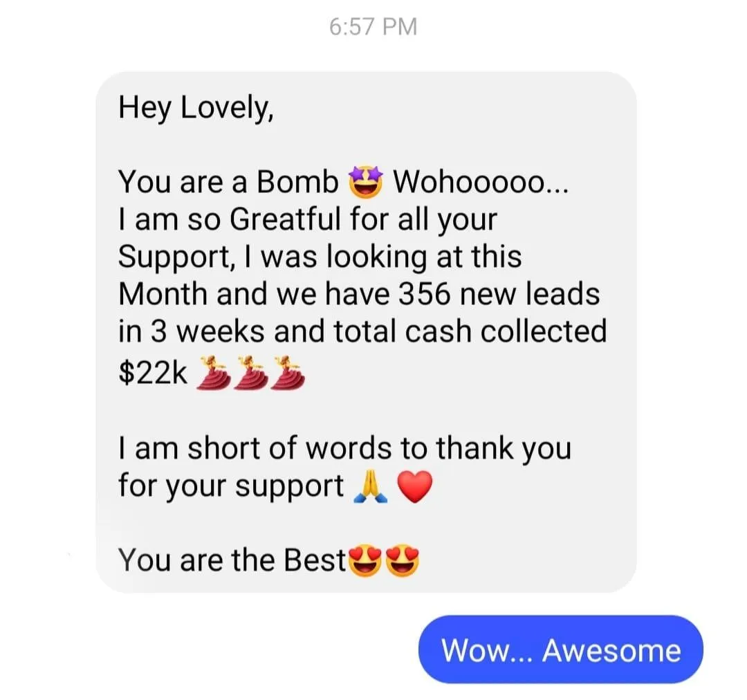
Task: Click the Wohooooo... text
Action: pos(480,182)
